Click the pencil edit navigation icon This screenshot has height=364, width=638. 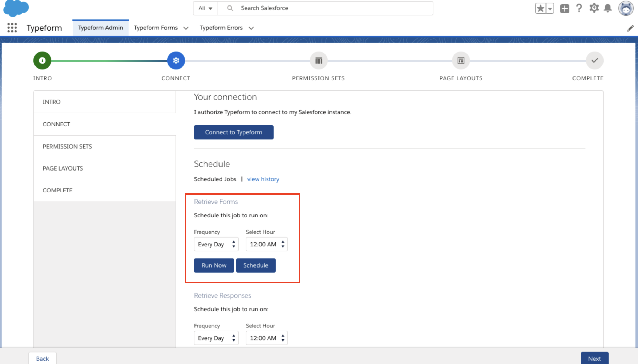click(x=630, y=28)
